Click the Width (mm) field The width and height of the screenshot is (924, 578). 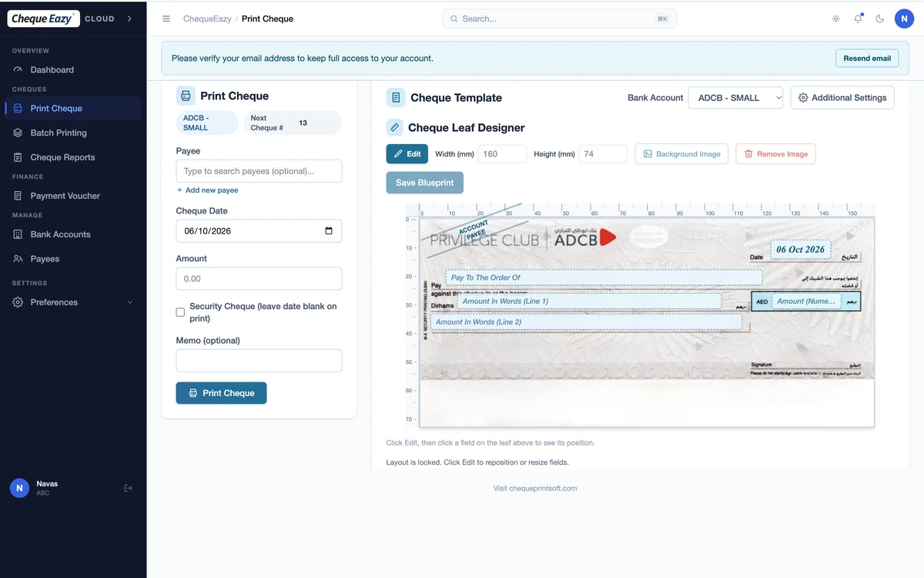pos(502,154)
